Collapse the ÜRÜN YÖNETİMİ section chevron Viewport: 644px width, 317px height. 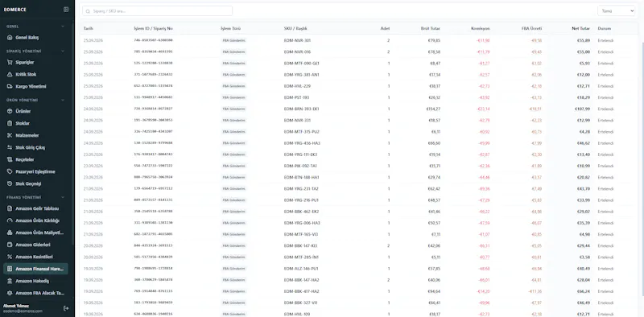63,101
